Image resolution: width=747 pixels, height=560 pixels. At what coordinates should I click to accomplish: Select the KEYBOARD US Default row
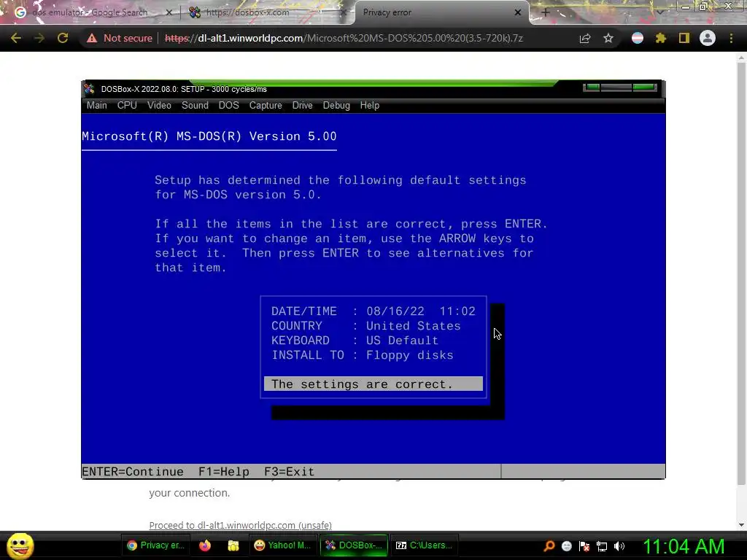[355, 341]
